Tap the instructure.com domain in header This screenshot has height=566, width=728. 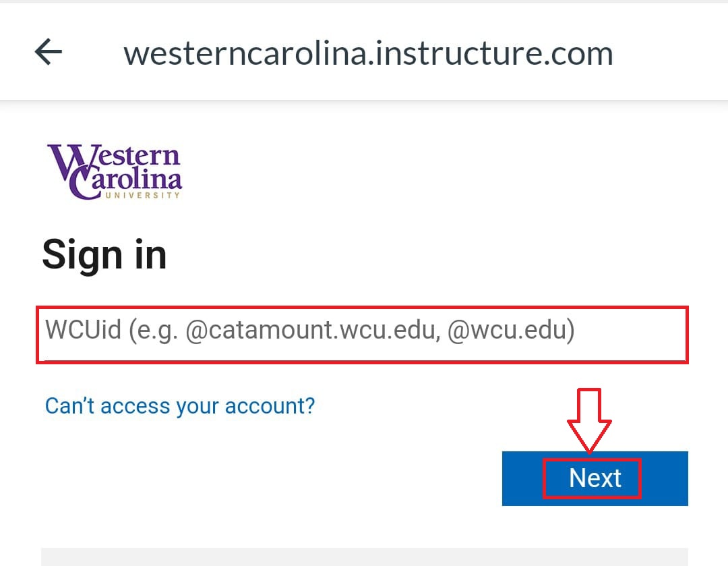pyautogui.click(x=495, y=53)
